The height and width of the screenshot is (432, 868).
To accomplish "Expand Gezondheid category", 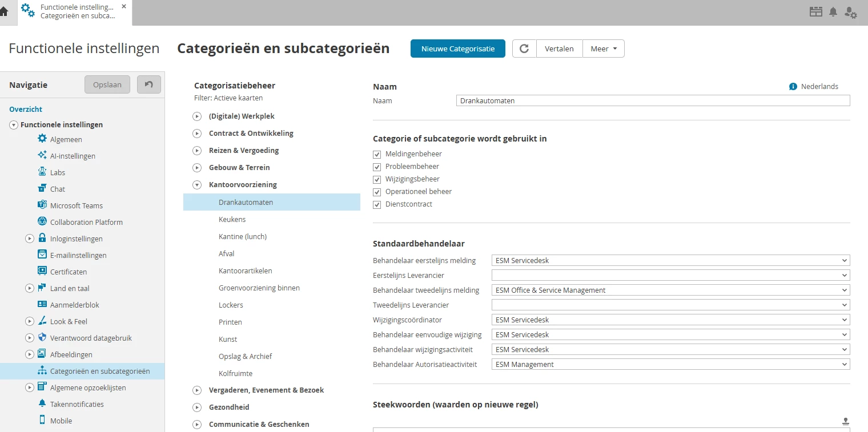I will tap(197, 407).
